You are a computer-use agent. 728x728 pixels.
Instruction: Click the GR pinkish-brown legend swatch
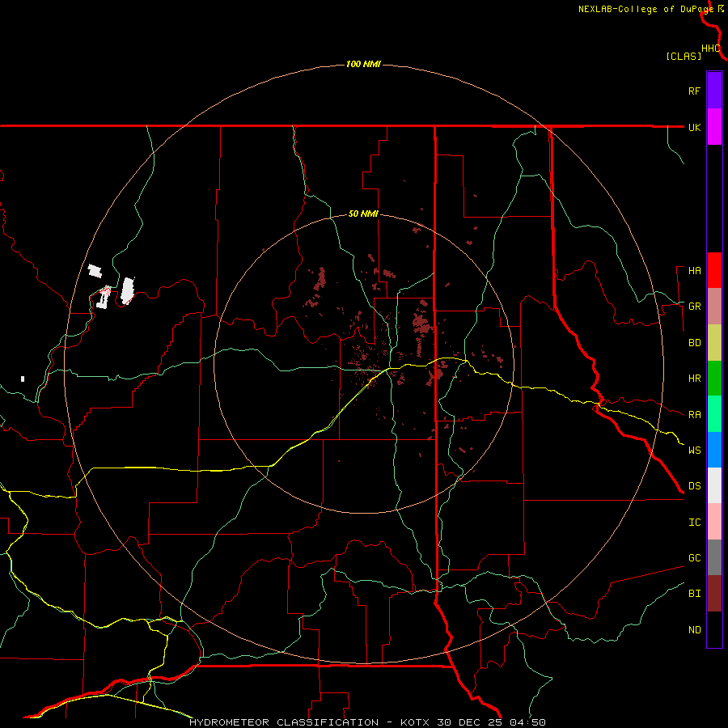click(x=714, y=307)
